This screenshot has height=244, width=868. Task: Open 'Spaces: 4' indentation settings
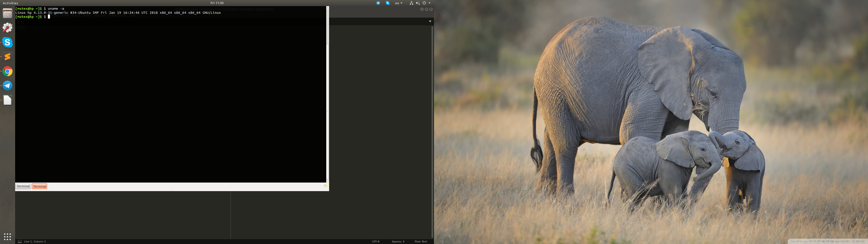pyautogui.click(x=398, y=241)
